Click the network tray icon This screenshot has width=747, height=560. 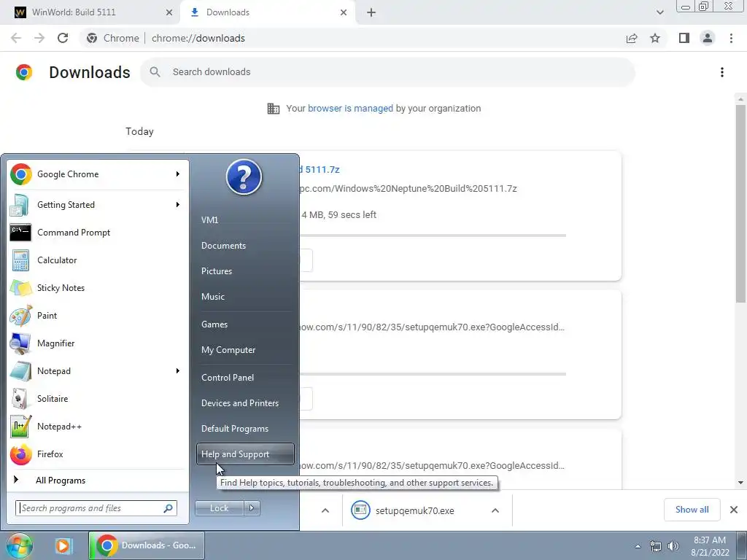(x=656, y=546)
